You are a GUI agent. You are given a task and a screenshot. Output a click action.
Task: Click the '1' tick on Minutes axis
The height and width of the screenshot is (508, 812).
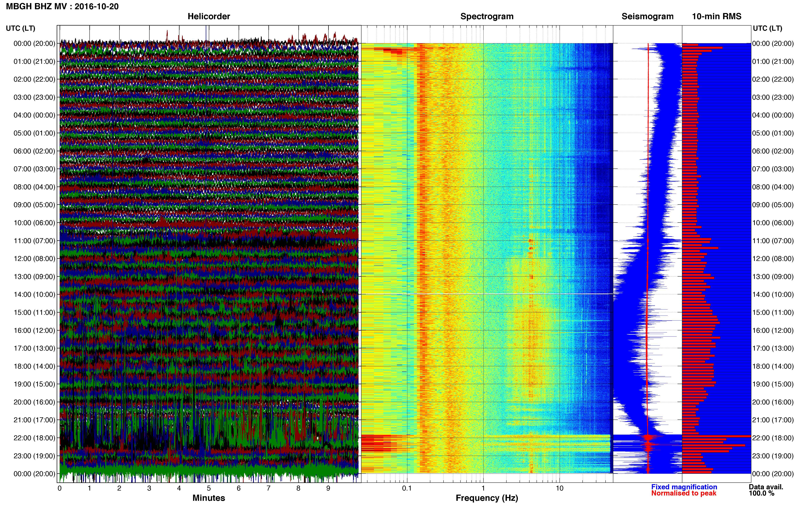pos(89,488)
